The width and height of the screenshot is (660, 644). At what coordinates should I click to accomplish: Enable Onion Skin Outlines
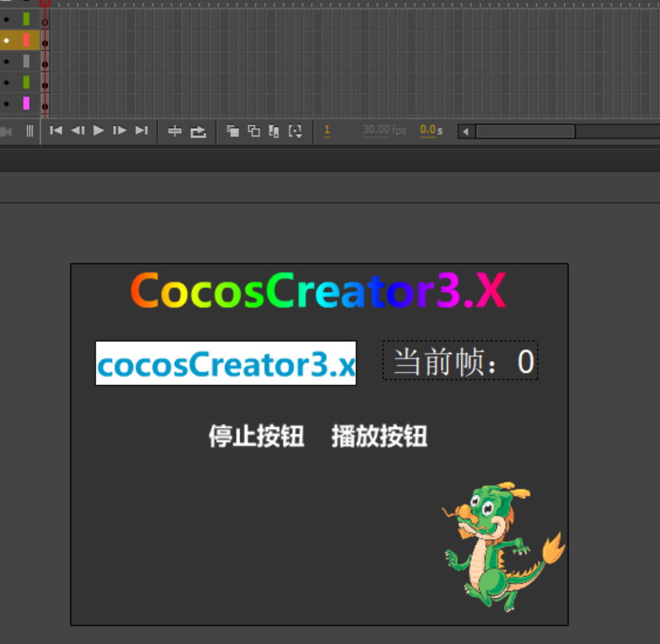tap(254, 131)
